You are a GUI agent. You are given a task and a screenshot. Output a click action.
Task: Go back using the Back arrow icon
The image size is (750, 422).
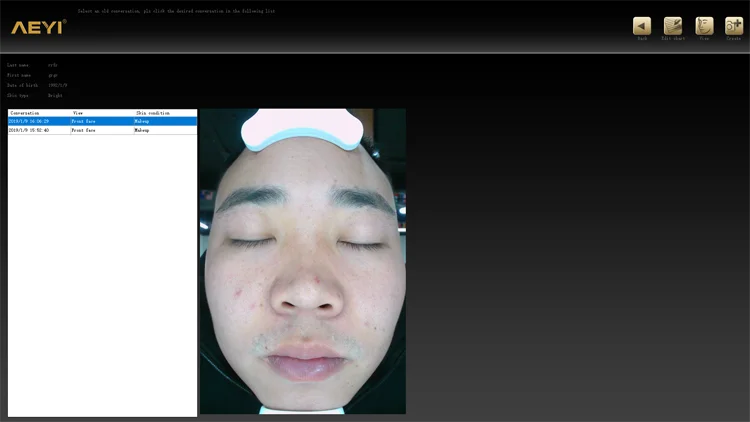click(642, 26)
